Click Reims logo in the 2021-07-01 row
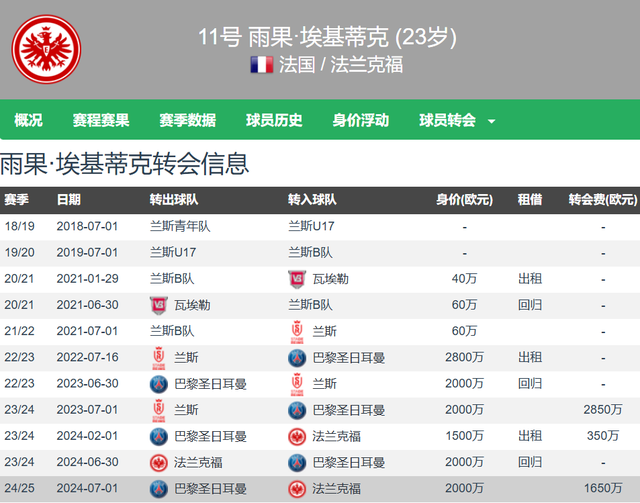The width and height of the screenshot is (640, 503). [x=297, y=332]
